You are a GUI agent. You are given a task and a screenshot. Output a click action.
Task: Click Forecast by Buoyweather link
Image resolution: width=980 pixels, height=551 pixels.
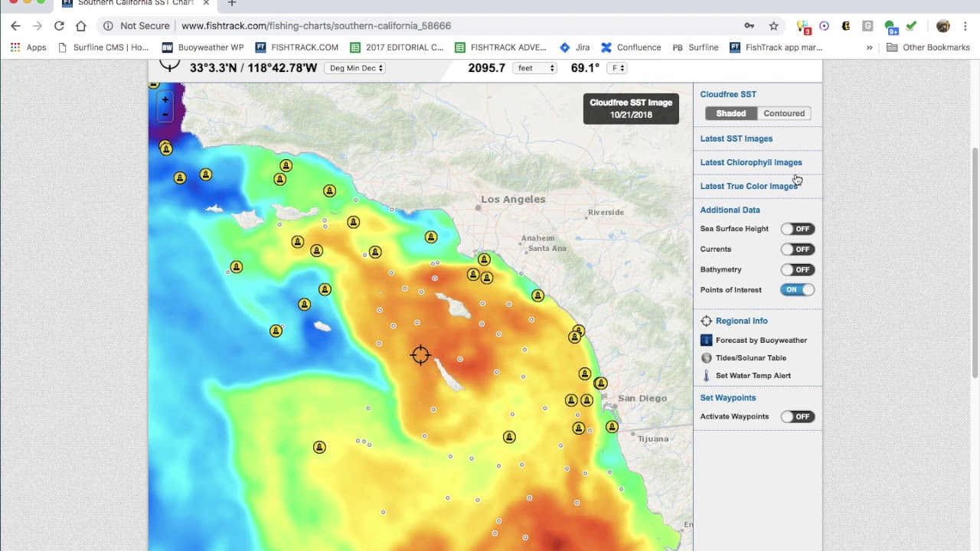click(x=761, y=341)
